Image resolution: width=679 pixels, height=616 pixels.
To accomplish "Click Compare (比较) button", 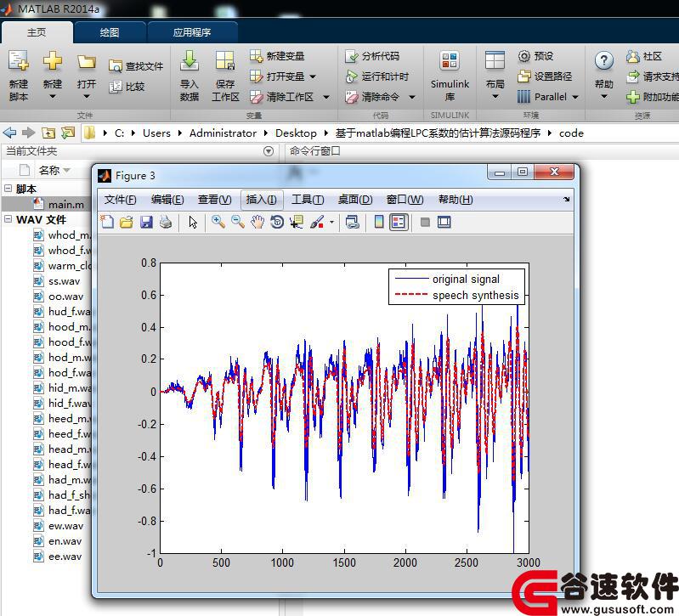I will [127, 87].
